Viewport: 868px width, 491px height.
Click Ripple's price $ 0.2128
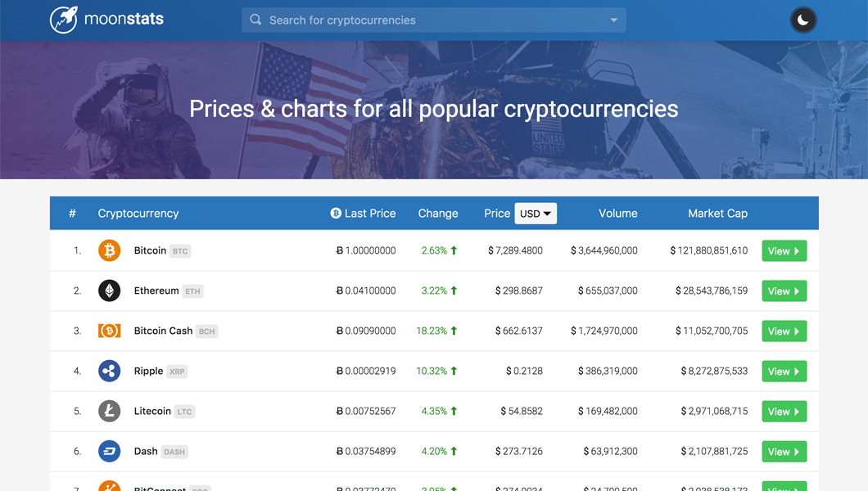point(524,371)
